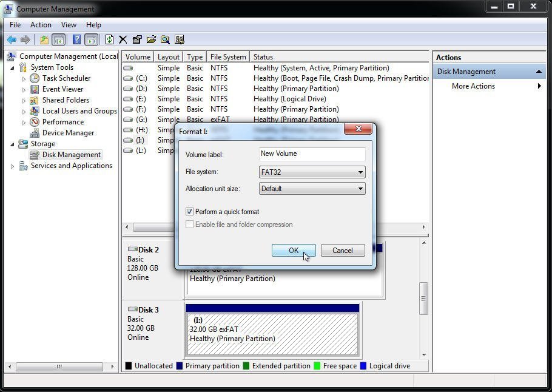Click the Status column header
The image size is (552, 392).
pos(339,57)
